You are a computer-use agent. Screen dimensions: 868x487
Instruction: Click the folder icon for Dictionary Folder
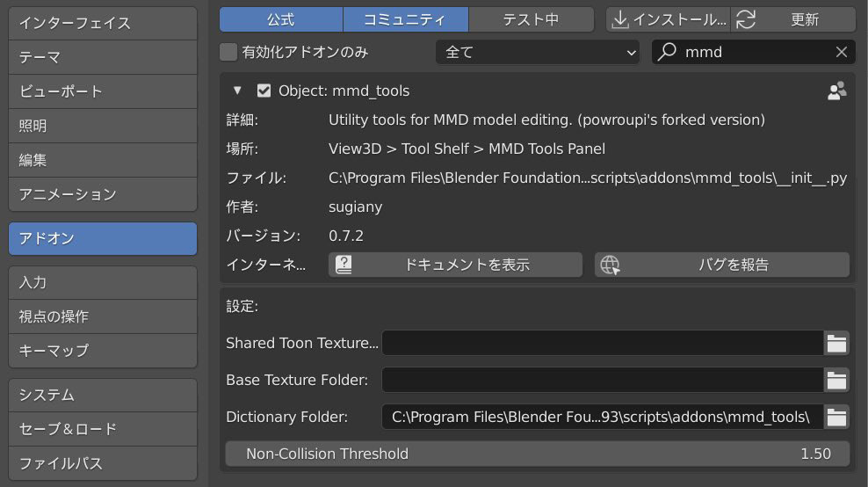836,418
